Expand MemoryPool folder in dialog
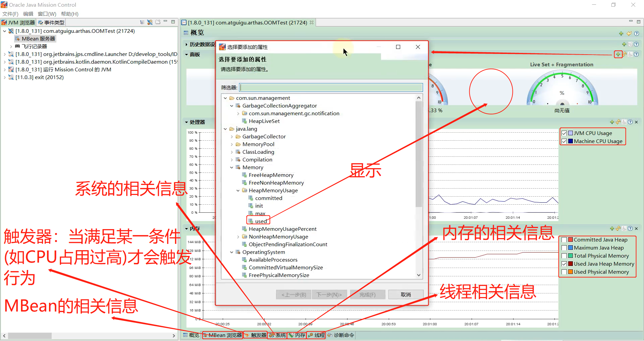 tap(232, 144)
